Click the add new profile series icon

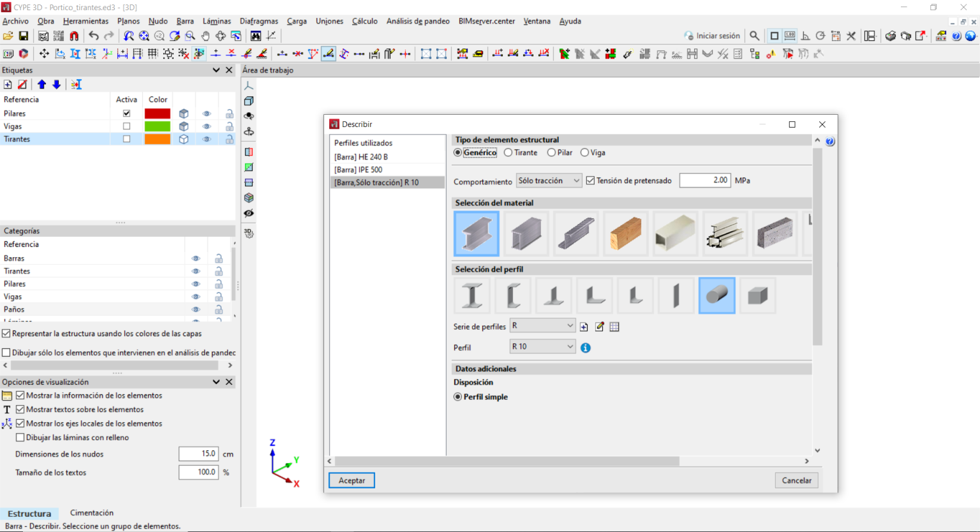click(584, 327)
